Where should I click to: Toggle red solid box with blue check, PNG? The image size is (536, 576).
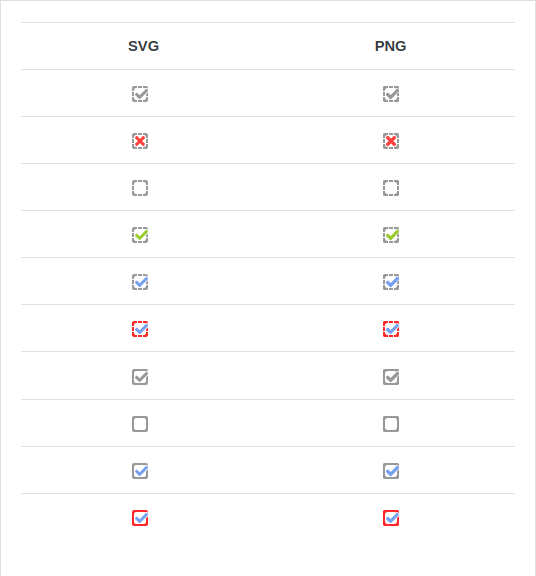point(391,518)
